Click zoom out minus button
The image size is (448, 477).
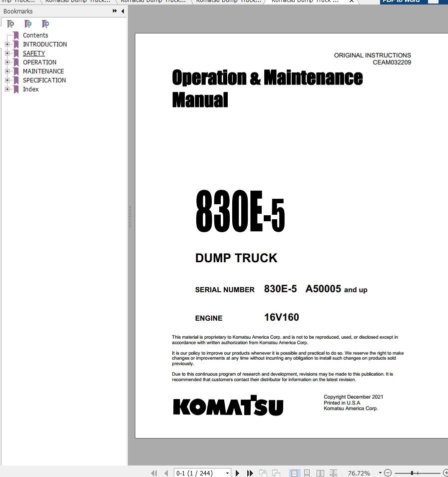point(388,473)
